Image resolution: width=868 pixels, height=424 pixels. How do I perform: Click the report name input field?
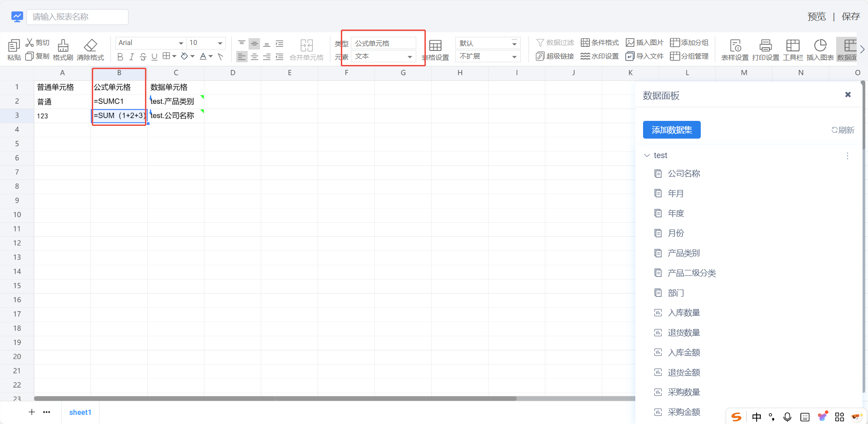[77, 17]
